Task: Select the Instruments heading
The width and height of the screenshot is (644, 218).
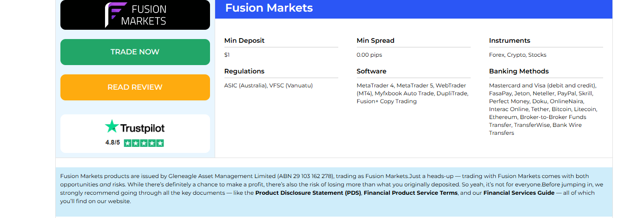Action: [510, 40]
